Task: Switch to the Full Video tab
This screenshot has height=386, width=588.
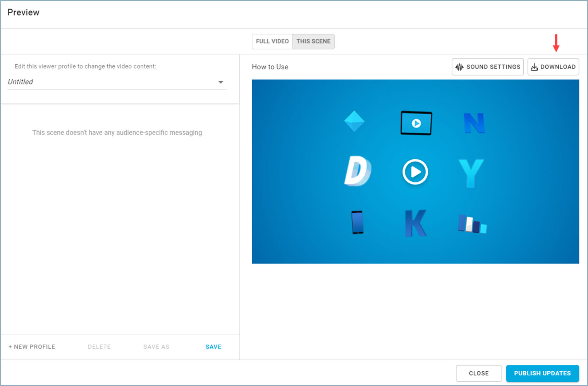Action: 272,41
